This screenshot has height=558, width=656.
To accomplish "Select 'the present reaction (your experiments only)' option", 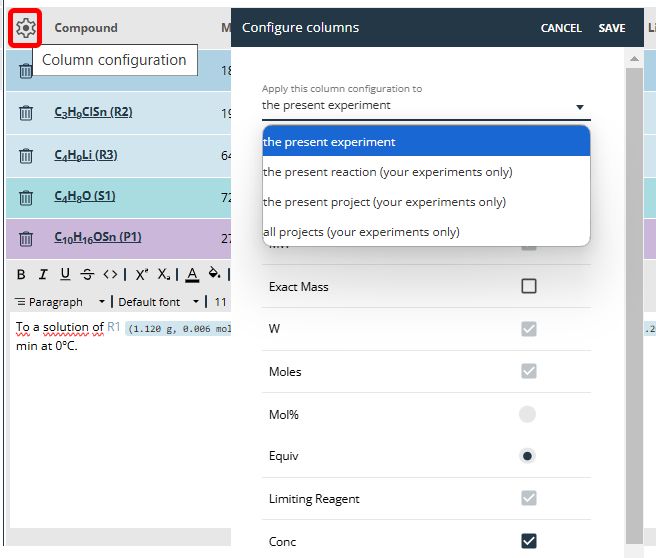I will point(426,172).
